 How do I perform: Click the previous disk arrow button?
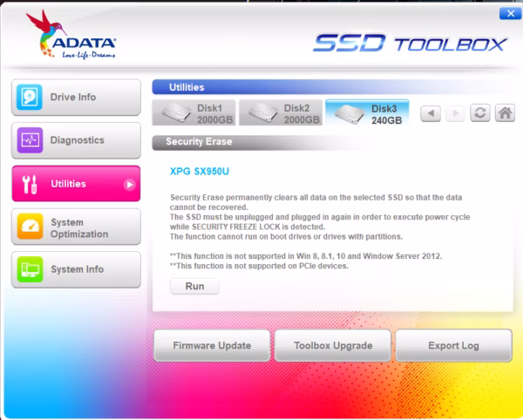pyautogui.click(x=431, y=113)
